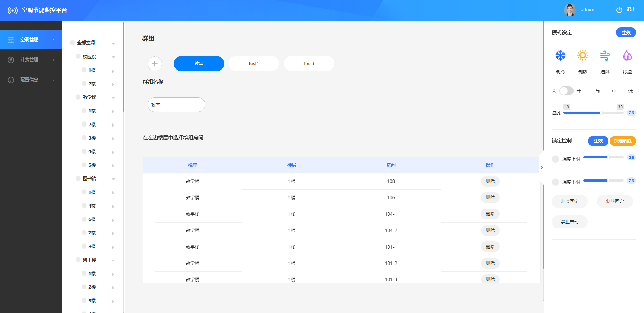The image size is (644, 313).
Task: Choose the 除湿 dehumidify droplet icon
Action: pos(627,56)
